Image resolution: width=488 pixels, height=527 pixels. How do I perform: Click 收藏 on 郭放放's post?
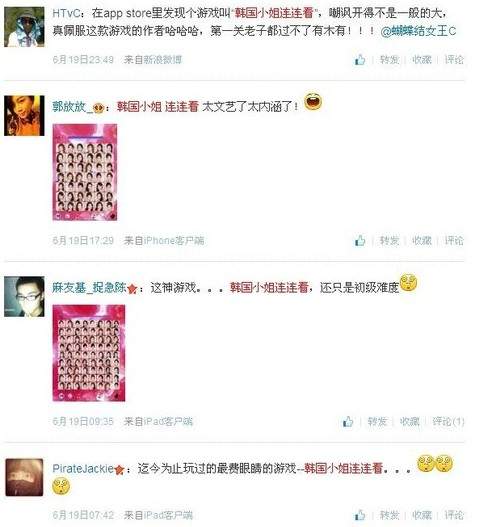coord(422,241)
